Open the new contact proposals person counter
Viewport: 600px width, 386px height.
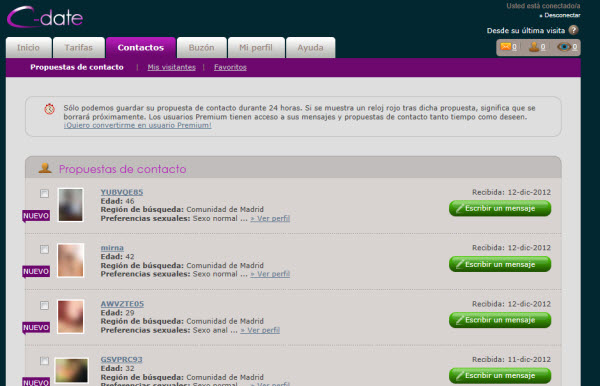point(537,47)
